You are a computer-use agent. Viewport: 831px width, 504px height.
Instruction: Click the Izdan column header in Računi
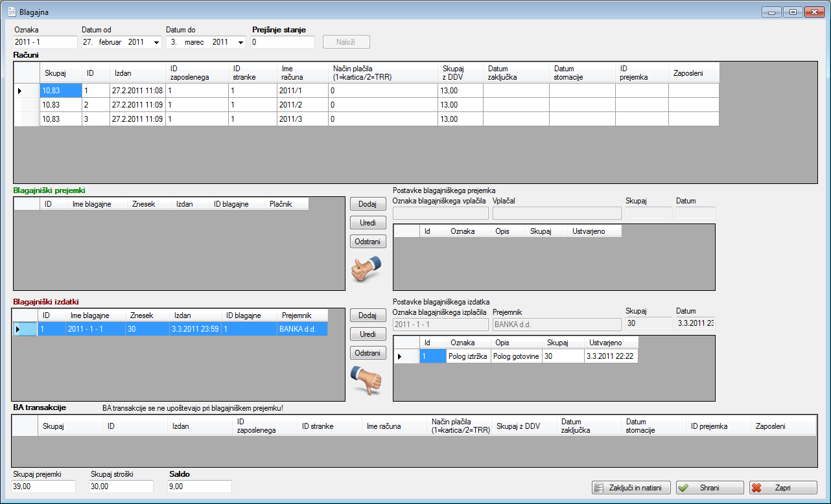coord(137,73)
